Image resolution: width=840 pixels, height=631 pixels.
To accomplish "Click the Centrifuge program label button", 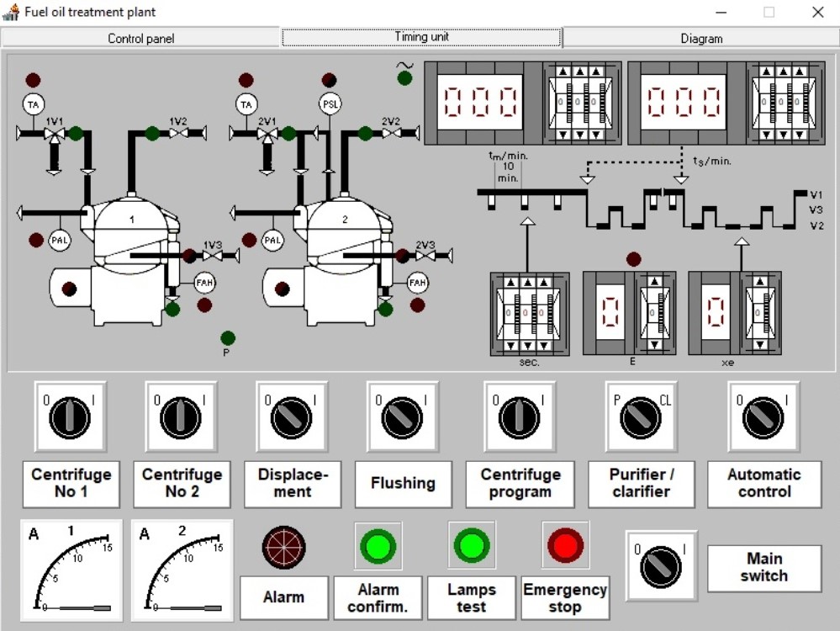I will click(x=520, y=484).
